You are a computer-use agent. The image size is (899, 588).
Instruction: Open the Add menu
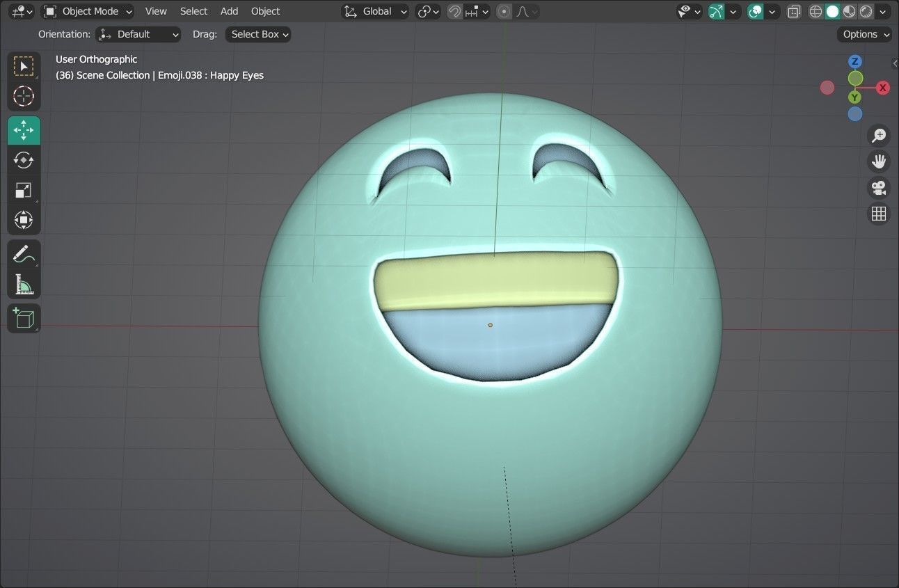point(229,11)
